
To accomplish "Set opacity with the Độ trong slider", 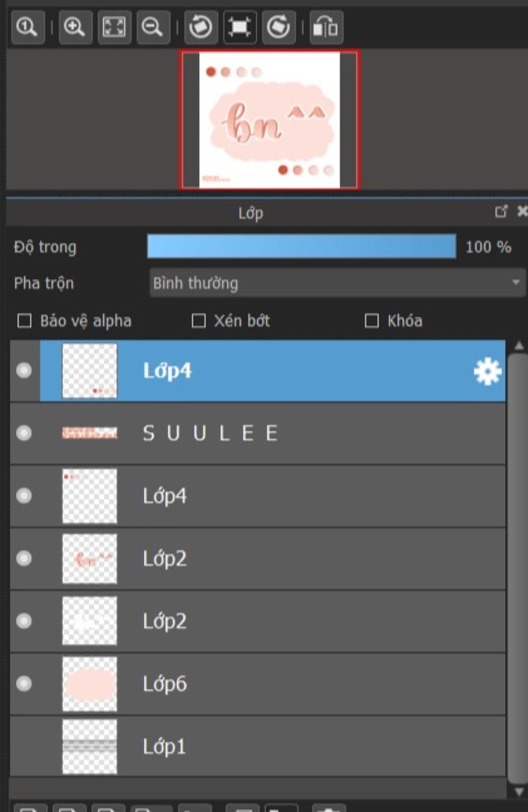I will (301, 247).
